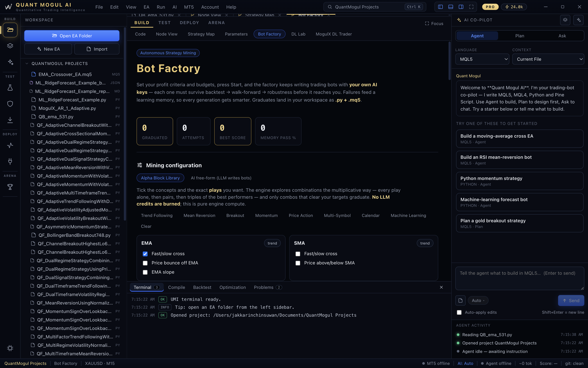Switch to the Backtest panel tab
This screenshot has width=588, height=368.
click(x=202, y=287)
